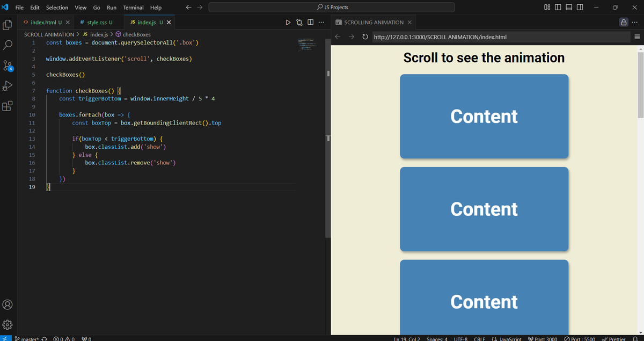This screenshot has width=644, height=341.
Task: Open the Extensions view in the activity bar
Action: tap(8, 106)
